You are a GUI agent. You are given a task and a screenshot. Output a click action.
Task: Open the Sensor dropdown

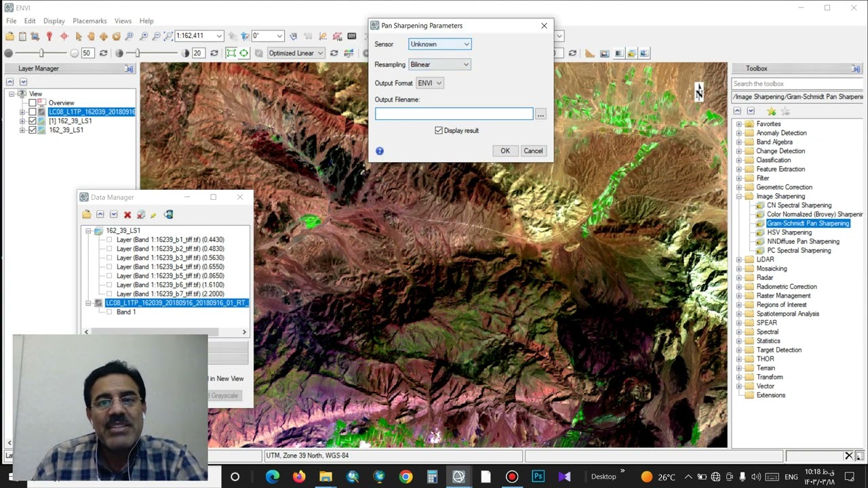tap(439, 44)
